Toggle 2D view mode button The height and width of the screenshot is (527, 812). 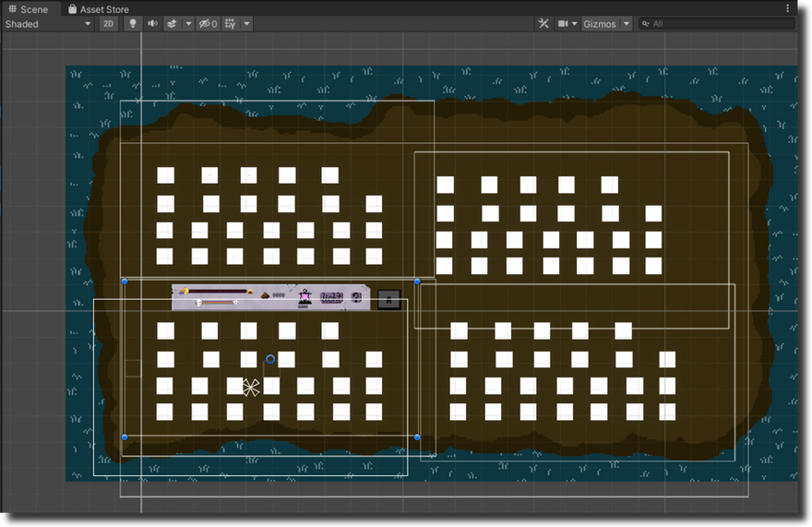109,24
